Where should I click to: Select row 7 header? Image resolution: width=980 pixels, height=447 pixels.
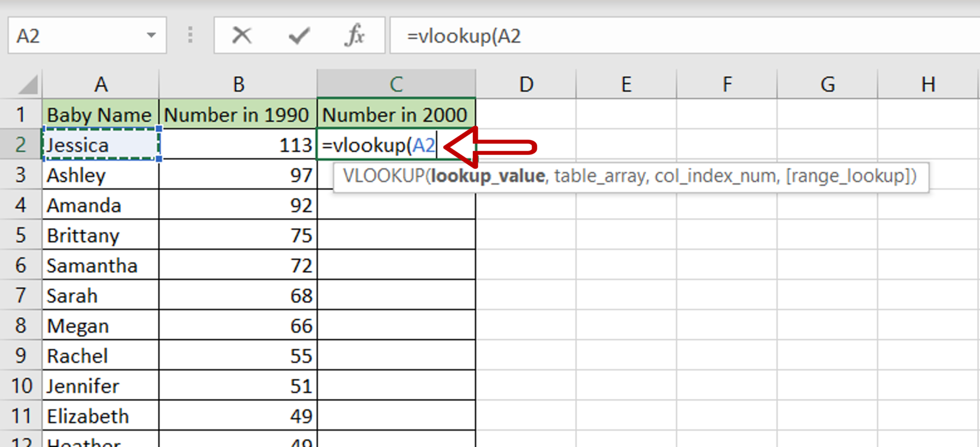click(x=21, y=295)
